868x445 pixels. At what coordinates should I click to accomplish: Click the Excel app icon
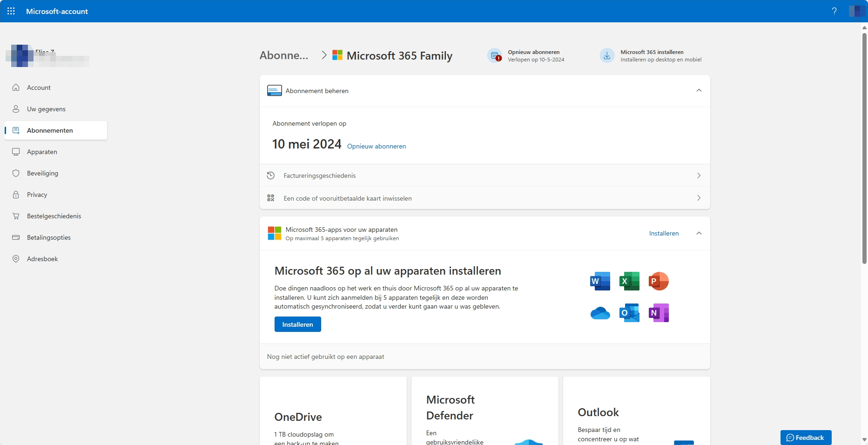click(x=629, y=281)
